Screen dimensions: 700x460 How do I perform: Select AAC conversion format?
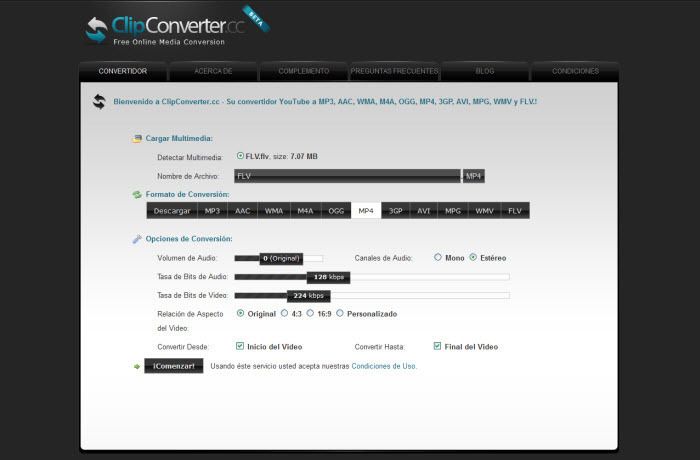tap(243, 211)
